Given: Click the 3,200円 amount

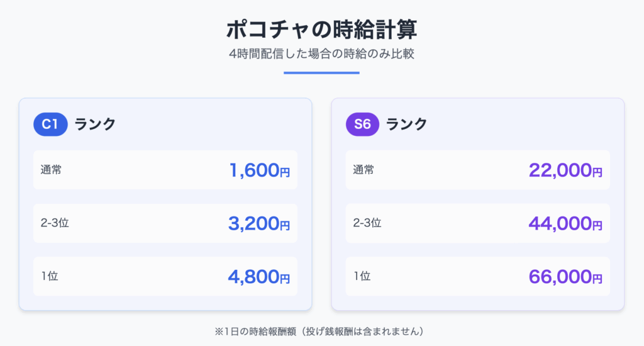Looking at the screenshot, I should coord(259,223).
